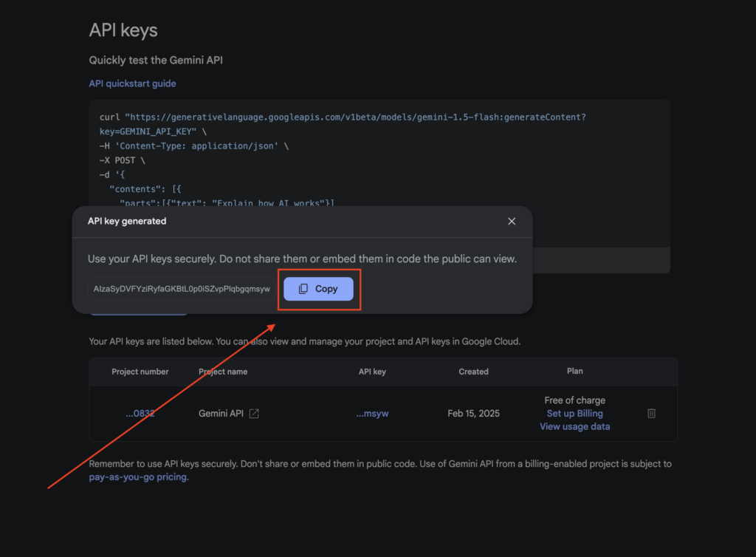This screenshot has height=557, width=756.
Task: Click the 'Quickly test the Gemini API' text
Action: pyautogui.click(x=156, y=61)
